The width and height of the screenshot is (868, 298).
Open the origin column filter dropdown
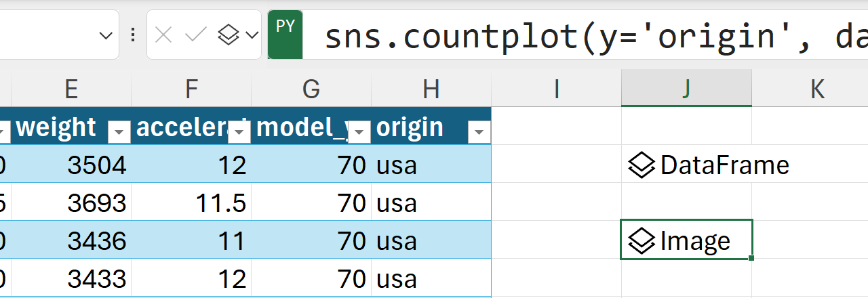(x=479, y=133)
